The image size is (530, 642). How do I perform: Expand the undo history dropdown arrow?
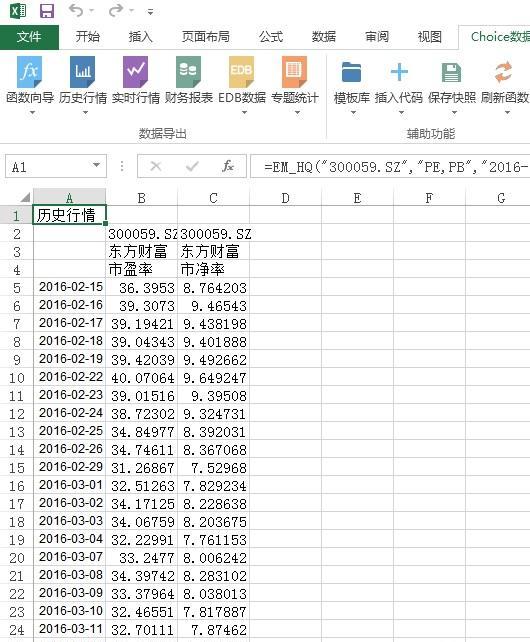pyautogui.click(x=91, y=11)
